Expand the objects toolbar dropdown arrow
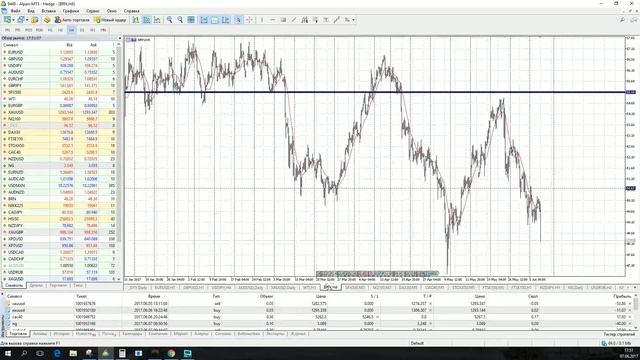Viewport: 640px width, 360px height. tap(353, 20)
